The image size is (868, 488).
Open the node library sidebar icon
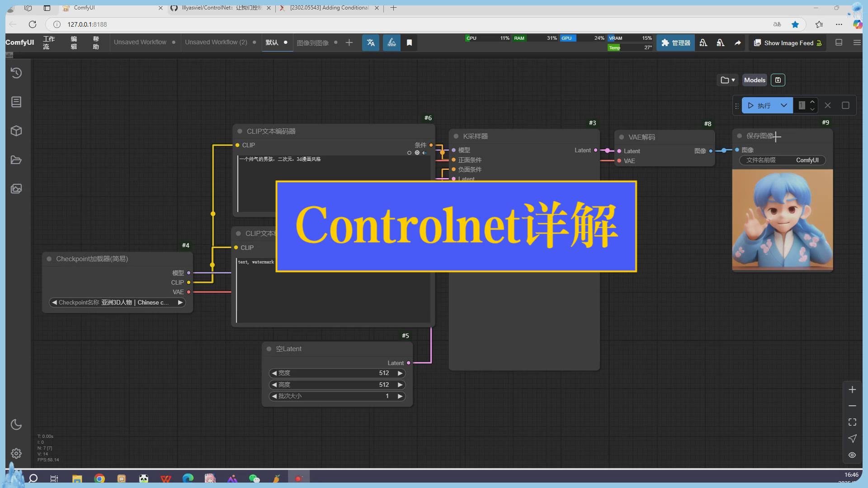pos(16,102)
